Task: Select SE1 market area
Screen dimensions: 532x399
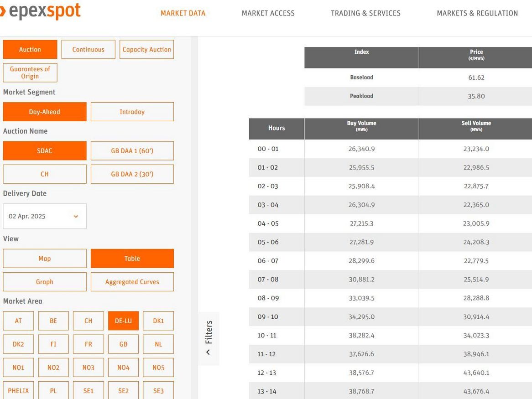Action: coord(88,390)
